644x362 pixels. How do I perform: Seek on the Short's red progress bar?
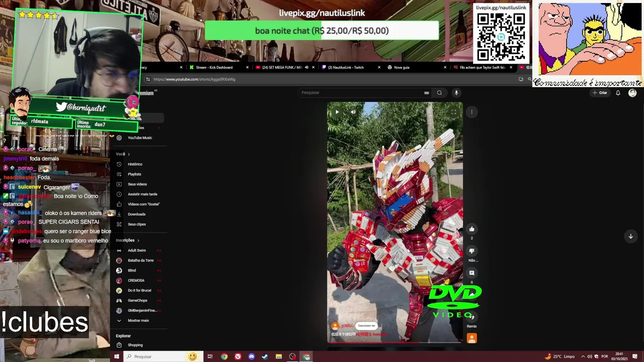tap(395, 342)
